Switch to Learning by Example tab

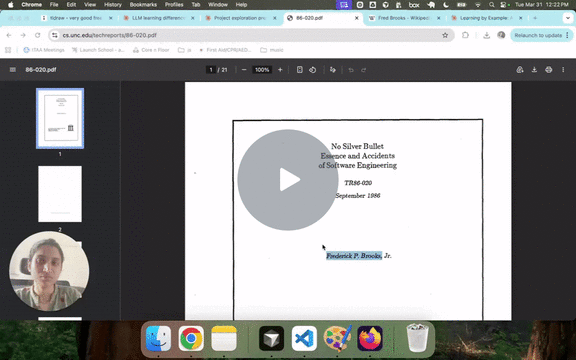tap(485, 18)
